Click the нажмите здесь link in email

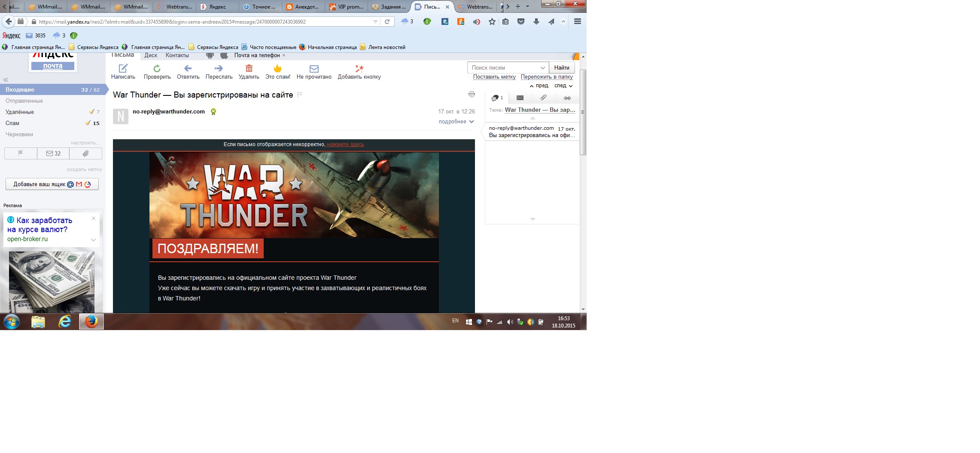click(345, 144)
